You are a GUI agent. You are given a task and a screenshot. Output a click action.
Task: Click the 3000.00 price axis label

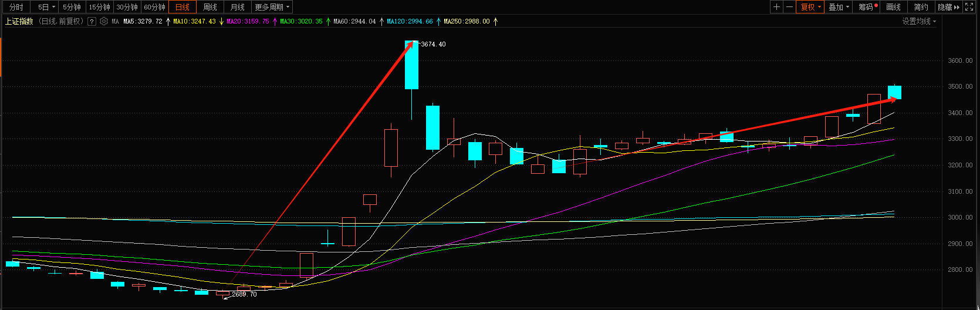(x=960, y=217)
